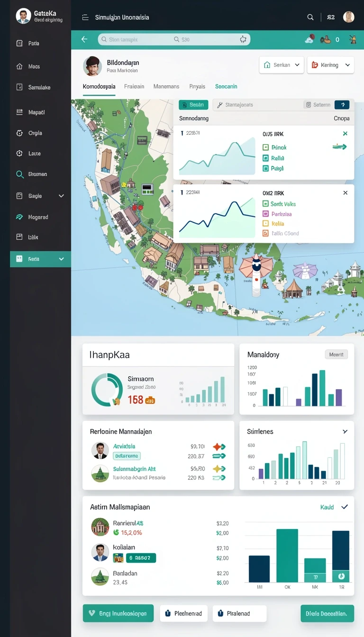Viewport: 364px width, 637px height.
Task: Open the Serkan dropdown
Action: [x=282, y=65]
